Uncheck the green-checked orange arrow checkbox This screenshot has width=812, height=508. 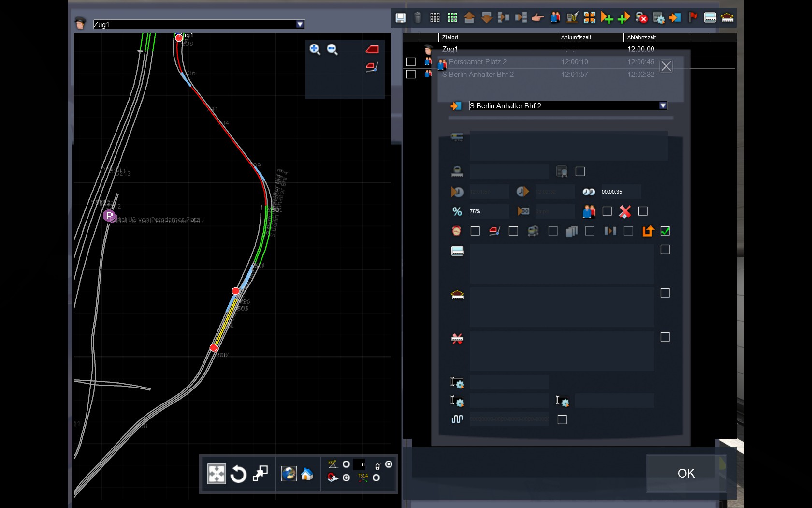coord(665,231)
